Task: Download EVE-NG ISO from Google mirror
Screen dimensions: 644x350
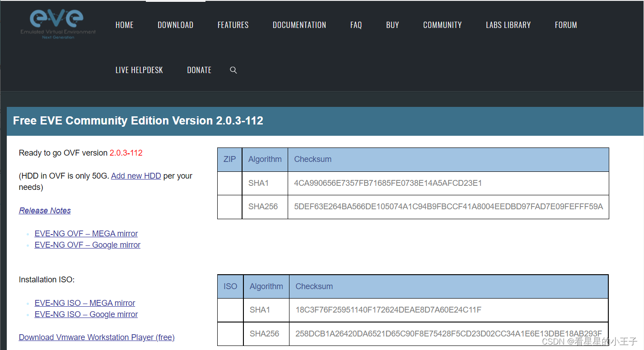Action: 86,314
